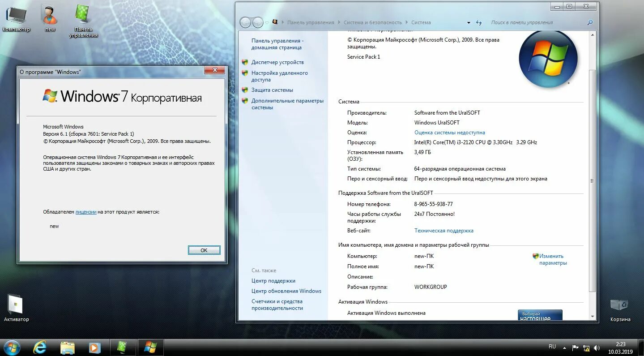Screen dimensions: 644x356
Task: Close the About Windows dialog
Action: (x=214, y=70)
